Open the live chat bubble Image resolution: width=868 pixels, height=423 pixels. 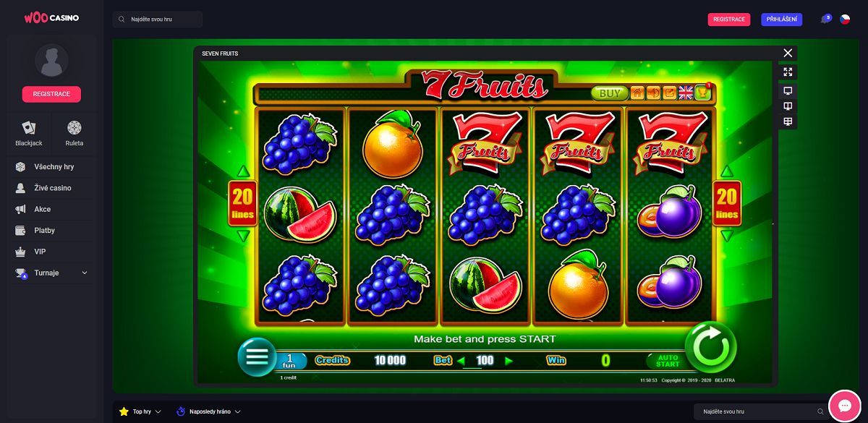[x=843, y=404]
